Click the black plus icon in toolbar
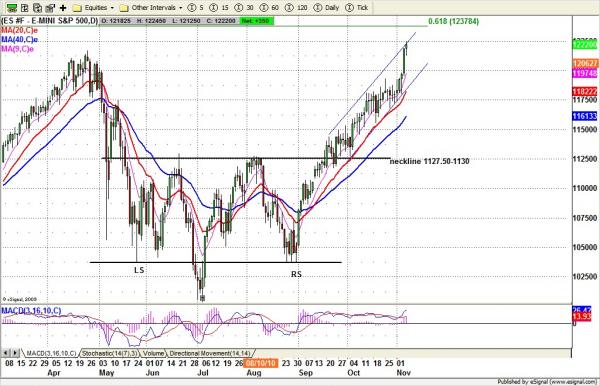 tap(63, 7)
